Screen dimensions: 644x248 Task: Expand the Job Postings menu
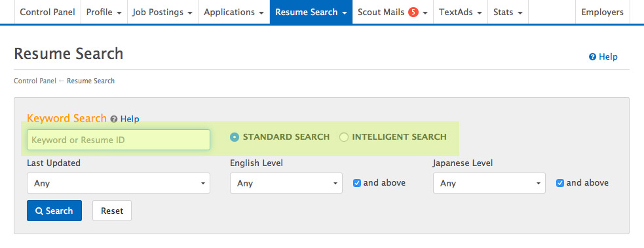162,12
